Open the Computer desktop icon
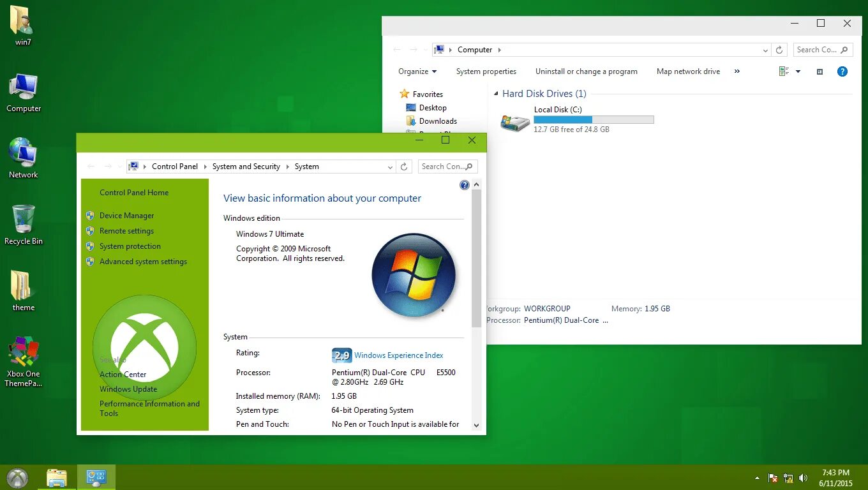The width and height of the screenshot is (868, 490). [x=24, y=93]
